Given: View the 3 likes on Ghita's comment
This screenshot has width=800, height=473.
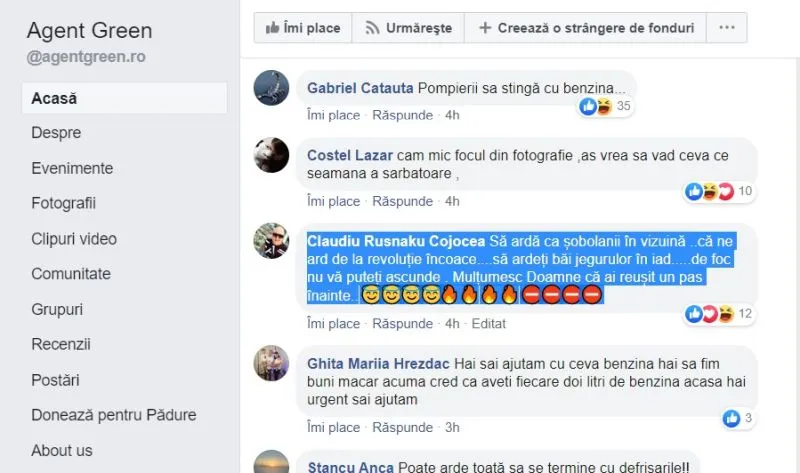Looking at the screenshot, I should pyautogui.click(x=738, y=418).
